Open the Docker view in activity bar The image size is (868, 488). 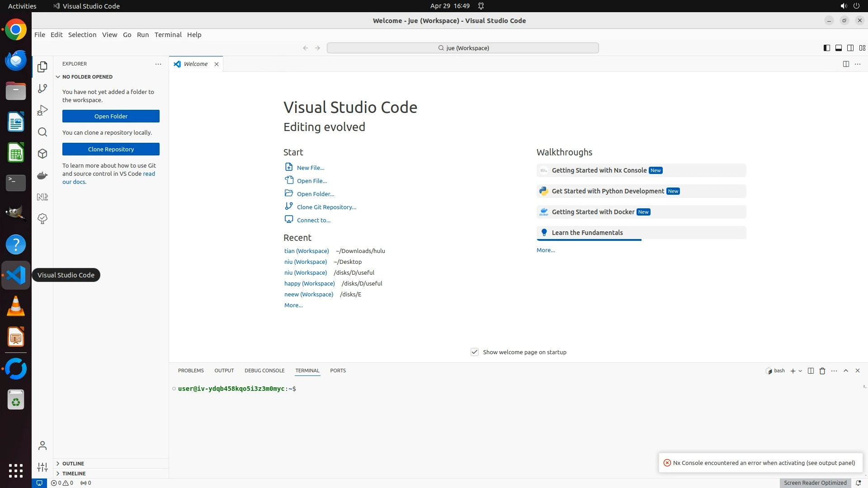tap(42, 175)
